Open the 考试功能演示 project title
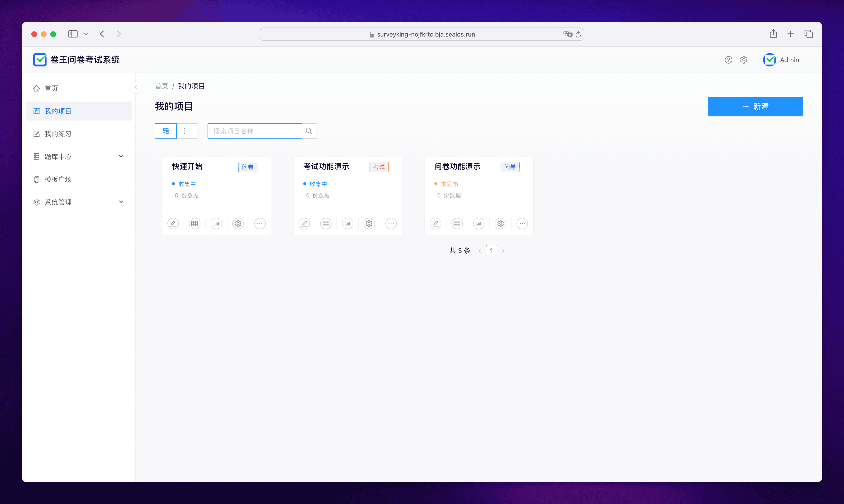The height and width of the screenshot is (504, 844). [326, 166]
